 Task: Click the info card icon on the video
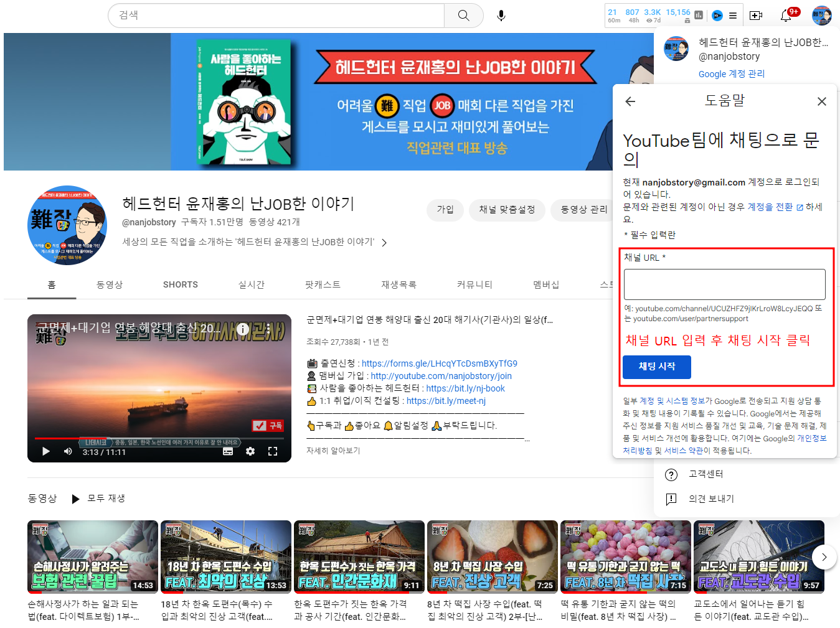243,329
